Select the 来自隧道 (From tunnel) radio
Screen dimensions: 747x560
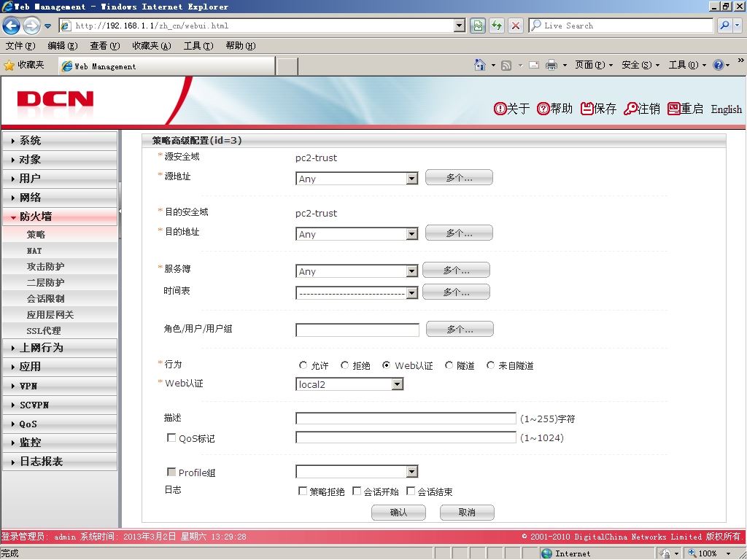coord(490,365)
